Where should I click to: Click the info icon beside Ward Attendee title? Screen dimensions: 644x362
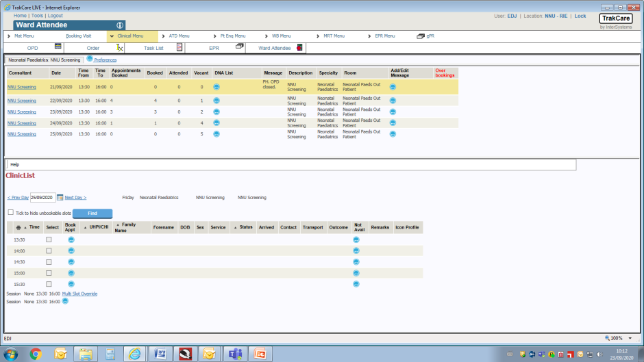coord(120,25)
